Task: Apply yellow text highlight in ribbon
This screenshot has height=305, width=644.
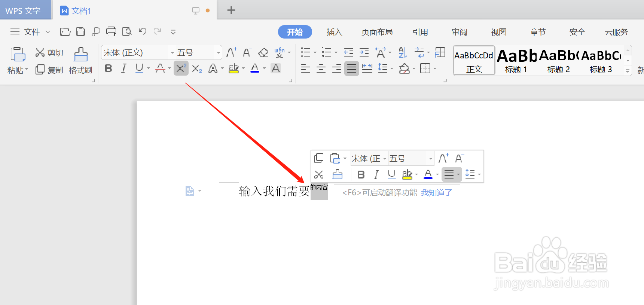Action: (x=234, y=68)
